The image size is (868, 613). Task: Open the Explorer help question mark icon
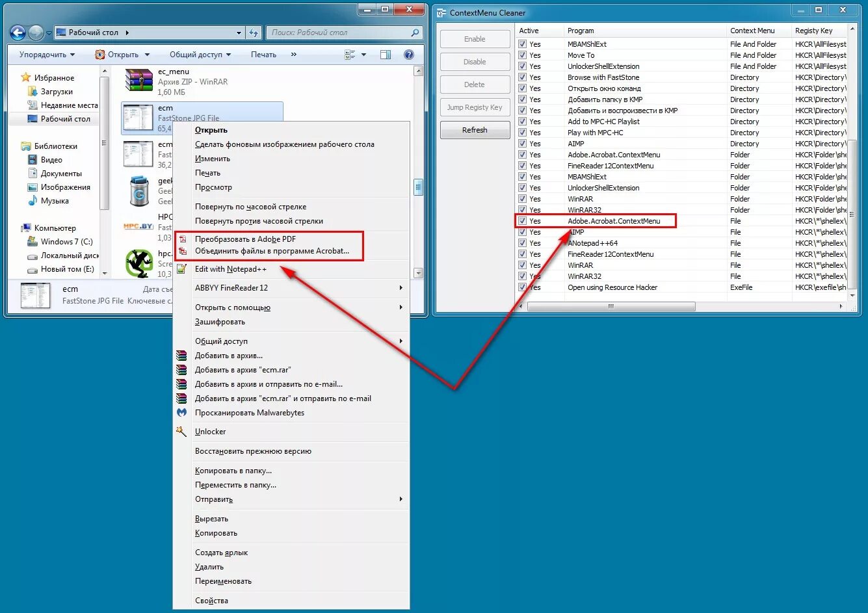[x=409, y=55]
